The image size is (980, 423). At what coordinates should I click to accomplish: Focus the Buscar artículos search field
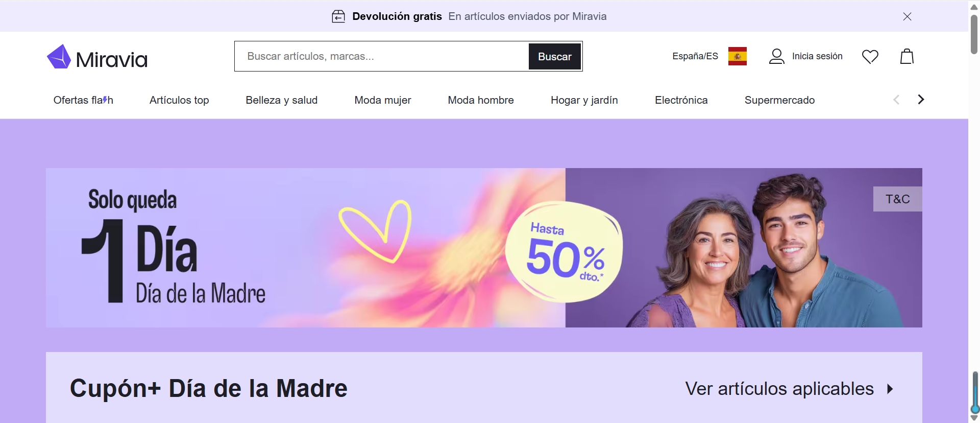[381, 56]
